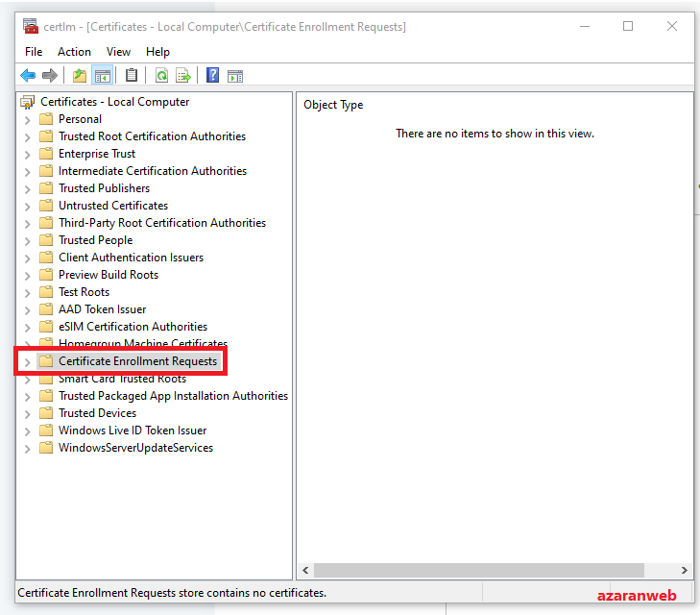Select the 'AAD Token Issuer' label
The width and height of the screenshot is (700, 615).
tap(102, 309)
